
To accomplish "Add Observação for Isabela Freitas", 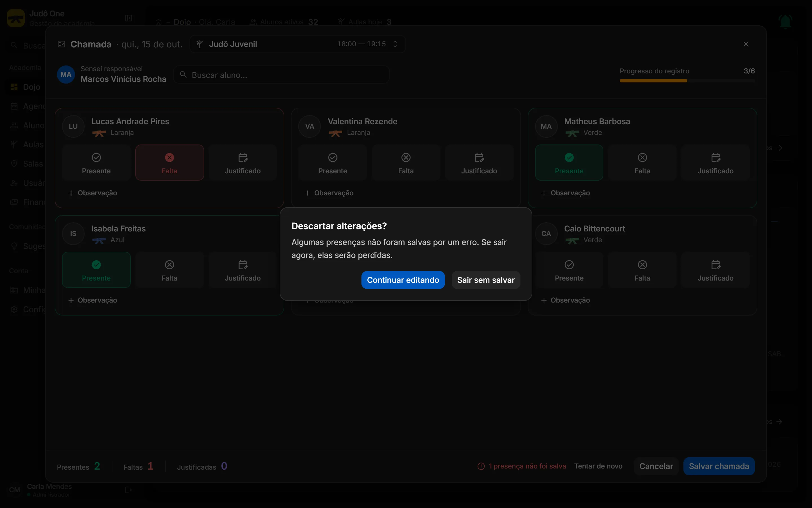I will [92, 300].
